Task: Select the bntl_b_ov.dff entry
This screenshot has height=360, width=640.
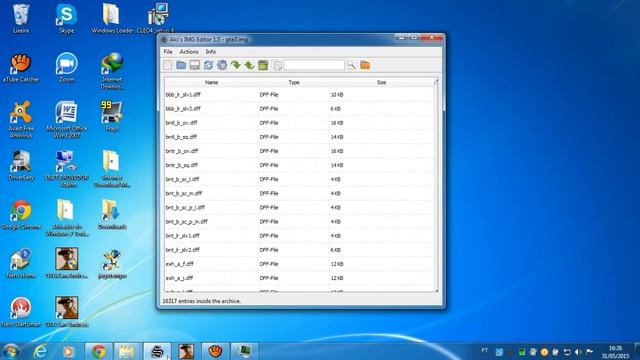Action: point(299,123)
